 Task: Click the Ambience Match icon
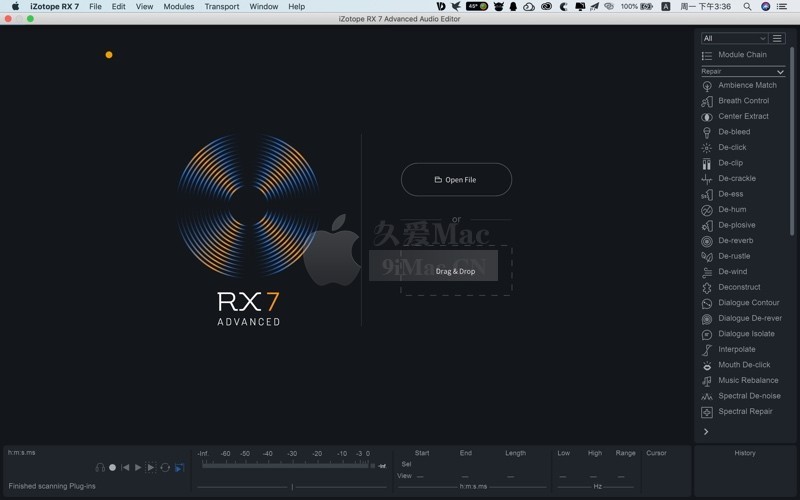click(707, 86)
